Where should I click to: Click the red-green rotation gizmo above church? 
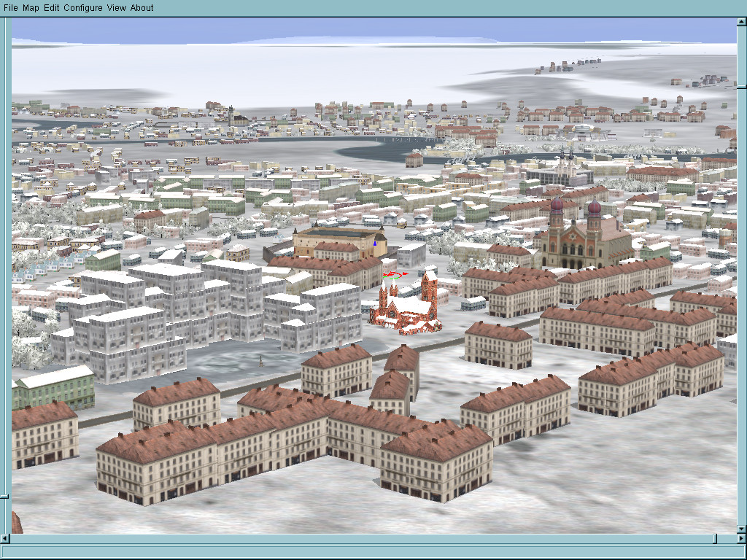tap(395, 275)
